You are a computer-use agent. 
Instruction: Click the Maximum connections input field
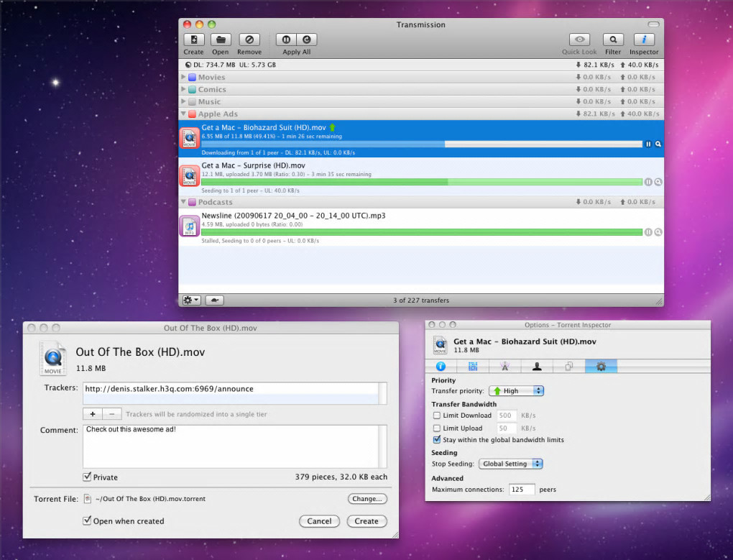(x=522, y=490)
